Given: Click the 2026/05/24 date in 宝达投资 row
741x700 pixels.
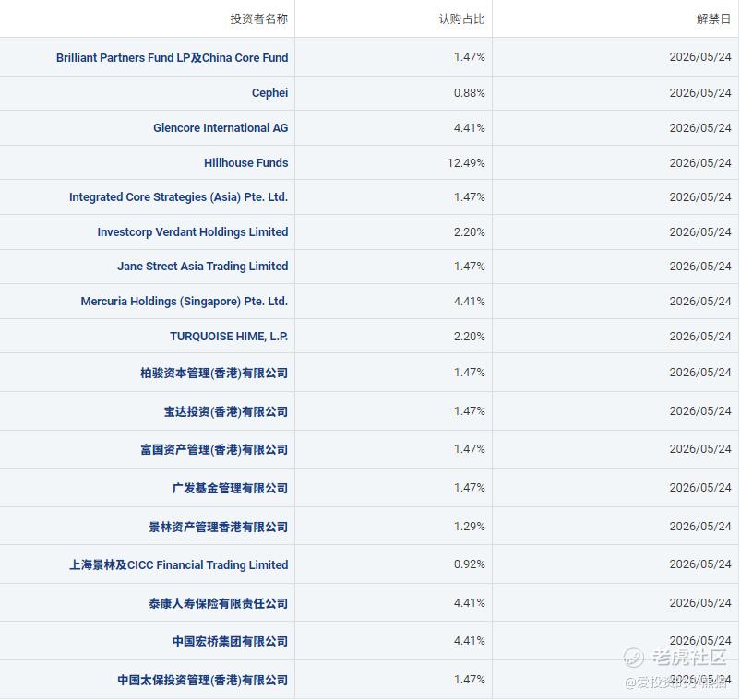Looking at the screenshot, I should [x=700, y=411].
